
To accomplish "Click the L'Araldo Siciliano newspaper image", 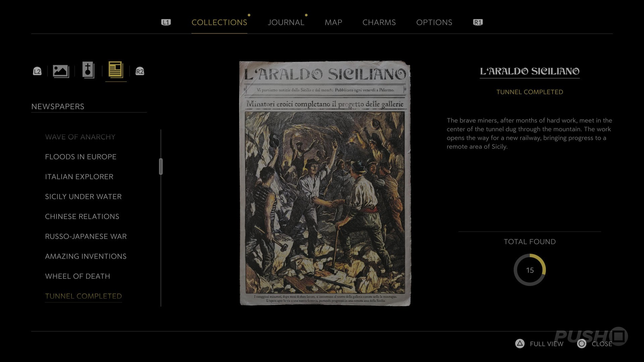I will 325,183.
